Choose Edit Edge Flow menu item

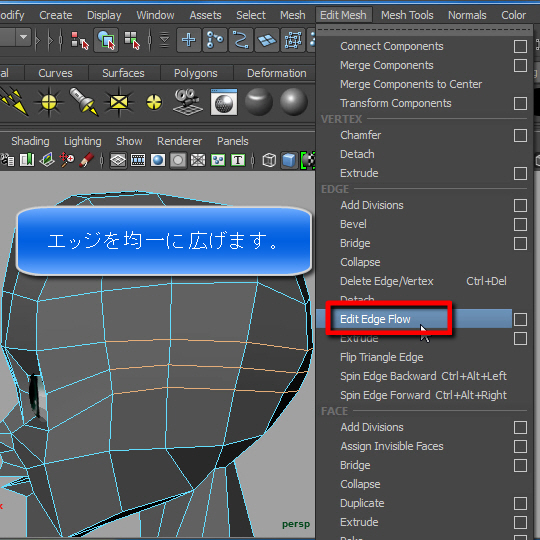point(413,319)
